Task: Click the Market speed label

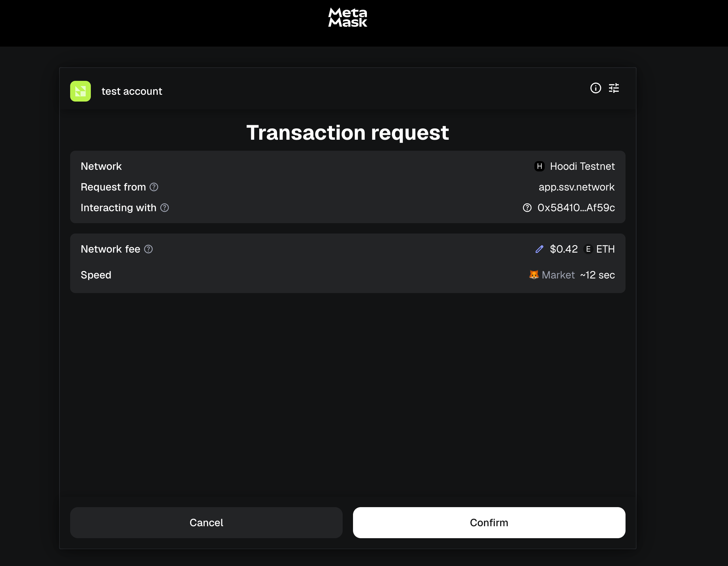Action: point(558,275)
